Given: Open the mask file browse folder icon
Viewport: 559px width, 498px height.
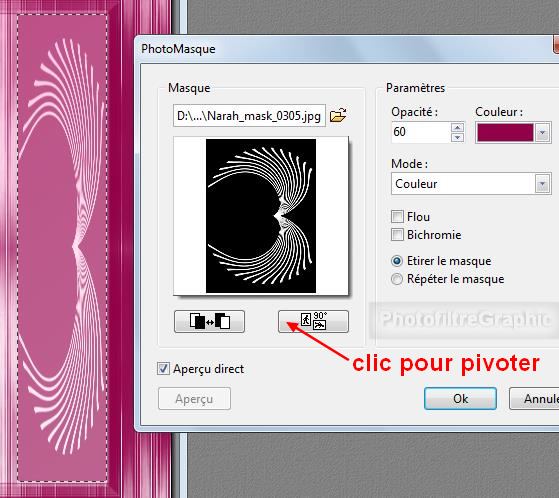Looking at the screenshot, I should tap(338, 115).
